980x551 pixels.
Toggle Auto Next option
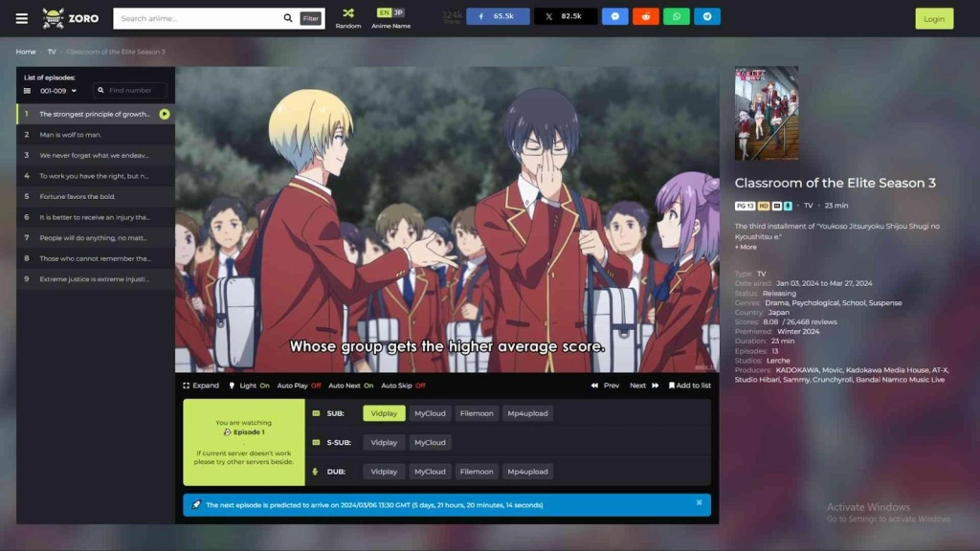tap(350, 386)
